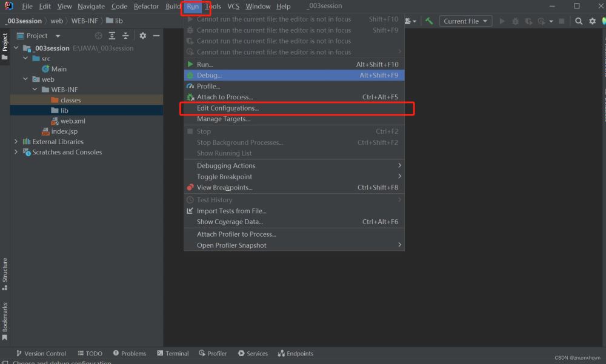Open the Bookmarks side tab
Image resolution: width=606 pixels, height=364 pixels.
click(x=5, y=317)
